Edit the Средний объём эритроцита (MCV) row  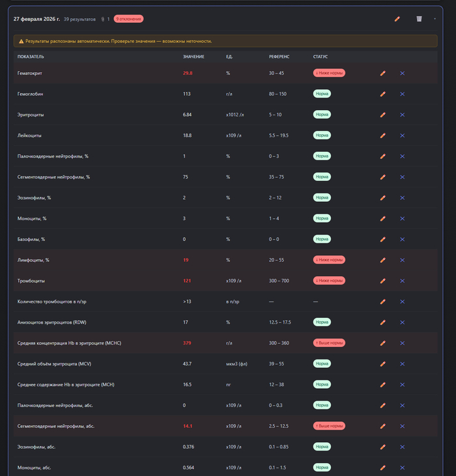[382, 363]
